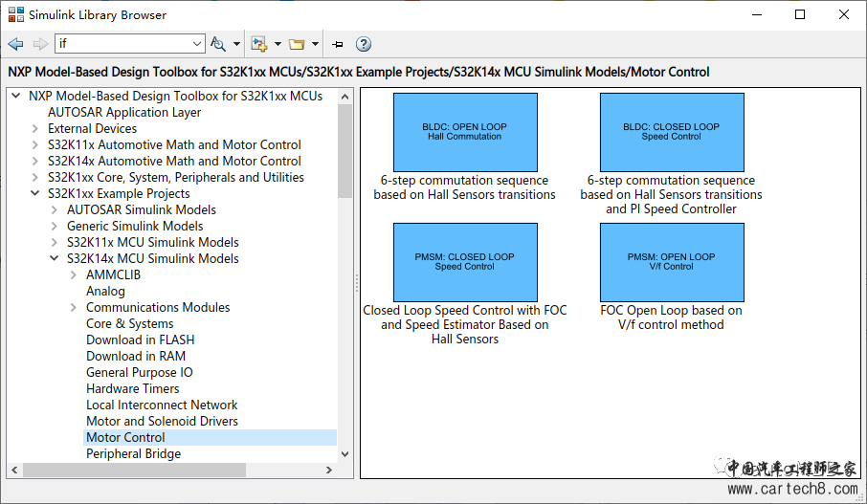The width and height of the screenshot is (867, 504).
Task: Click the Simulink Library Browser title icon
Action: [x=16, y=14]
